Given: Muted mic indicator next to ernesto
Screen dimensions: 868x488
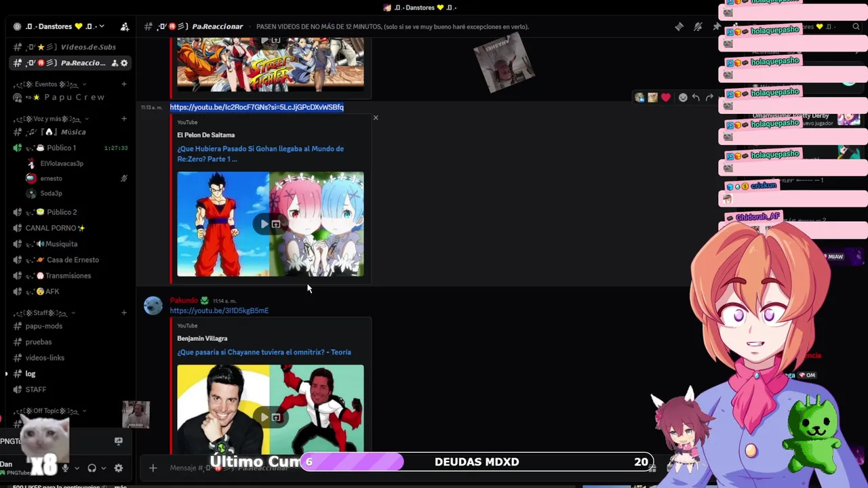Looking at the screenshot, I should (123, 179).
